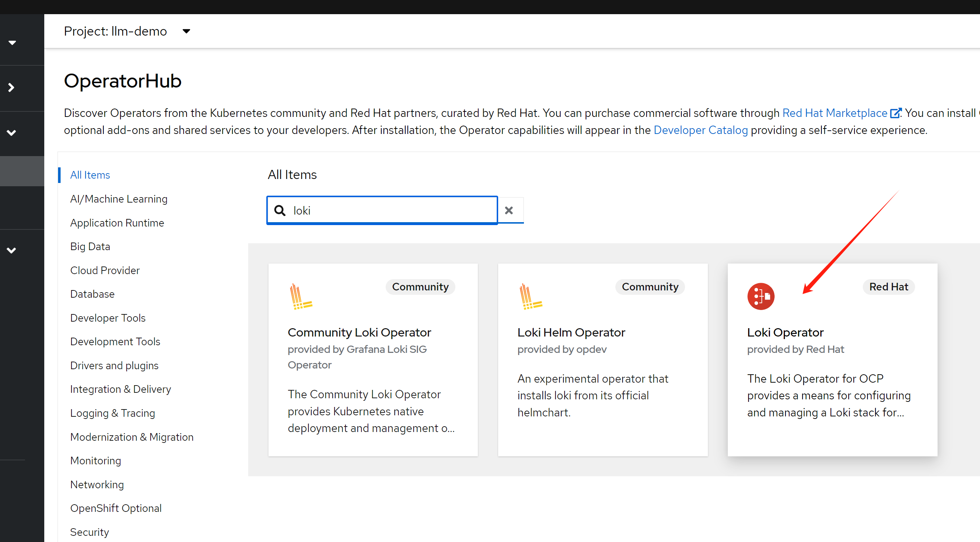Open the Project llm-demo dropdown

coord(186,31)
